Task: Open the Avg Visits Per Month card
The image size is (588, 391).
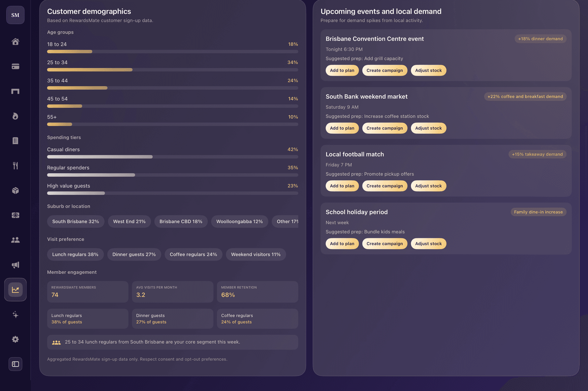Action: click(172, 292)
